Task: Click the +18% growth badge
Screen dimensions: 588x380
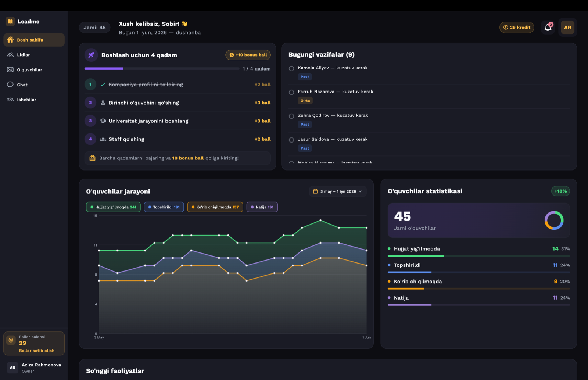Action: pos(560,191)
